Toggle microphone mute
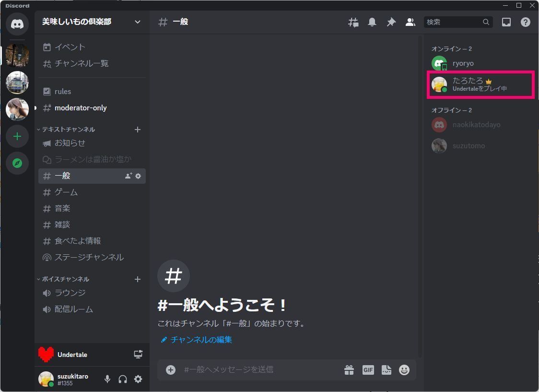Image resolution: width=539 pixels, height=392 pixels. click(107, 379)
